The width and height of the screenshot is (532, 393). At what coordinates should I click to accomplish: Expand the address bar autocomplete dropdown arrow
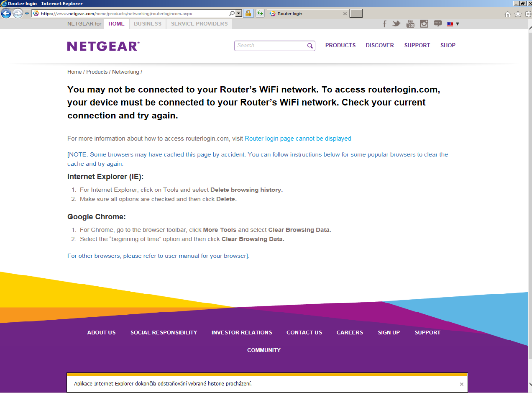(239, 13)
